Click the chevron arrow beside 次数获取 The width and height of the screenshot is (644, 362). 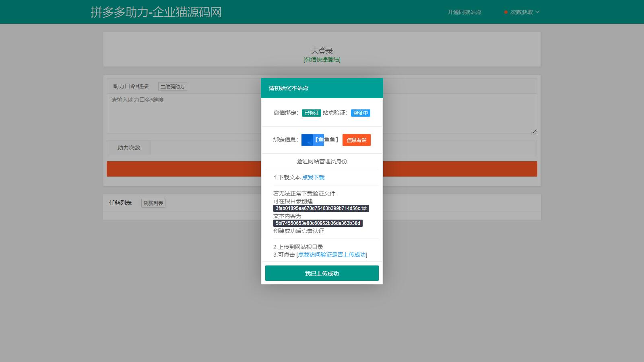tap(537, 12)
